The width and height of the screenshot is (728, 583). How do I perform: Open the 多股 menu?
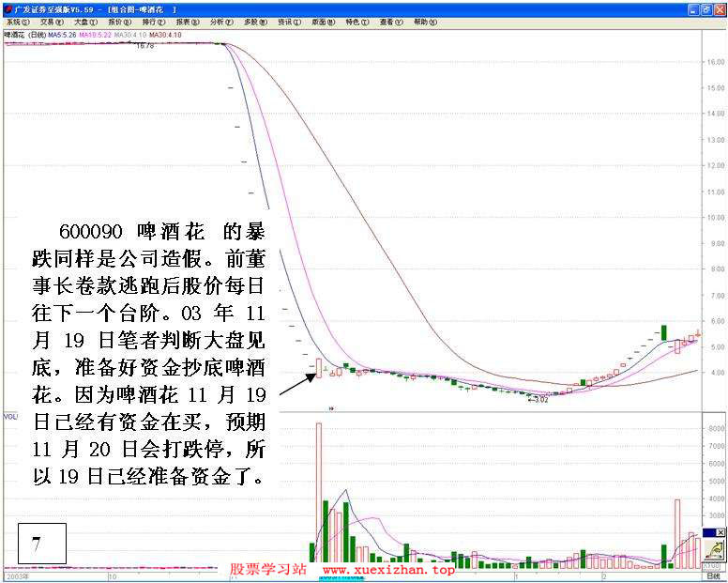(255, 22)
